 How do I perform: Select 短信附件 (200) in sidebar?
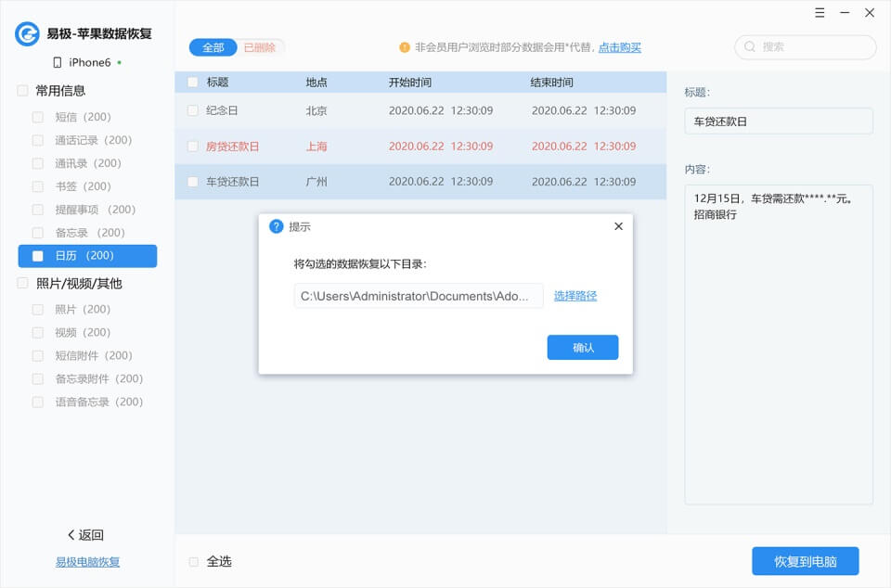(x=94, y=356)
